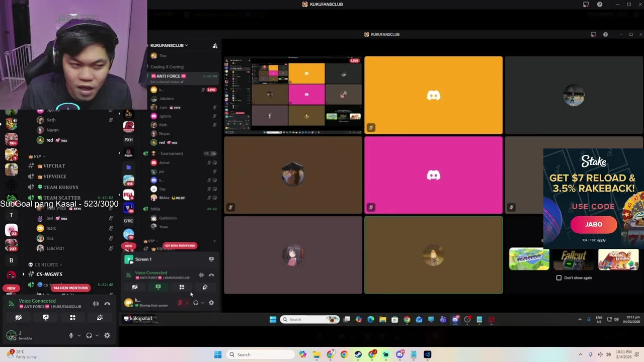The height and width of the screenshot is (362, 644).
Task: Open the soundboard icon in the shared screen panel
Action: (x=205, y=287)
